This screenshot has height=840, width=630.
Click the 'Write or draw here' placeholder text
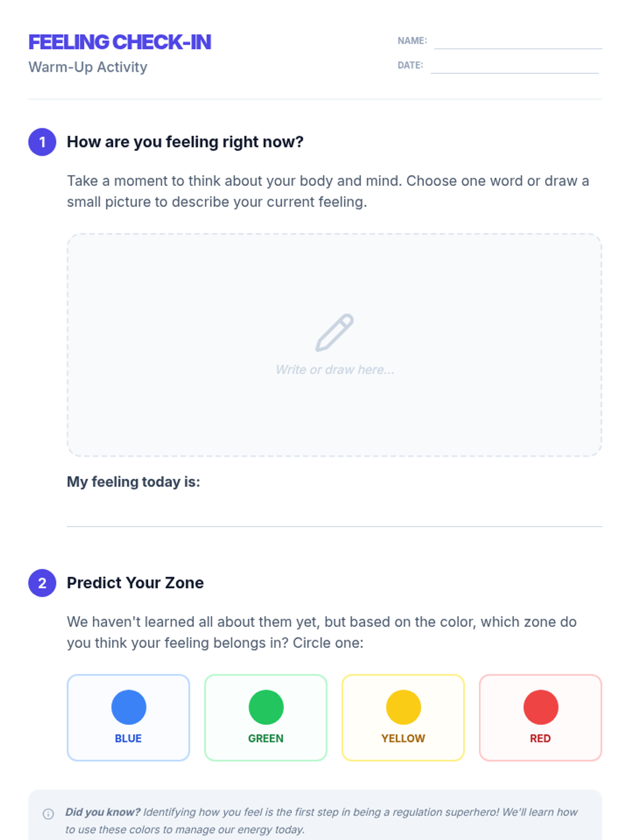click(335, 370)
